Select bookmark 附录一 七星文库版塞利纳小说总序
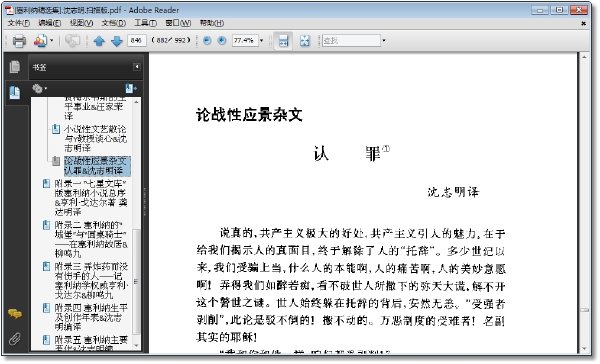The image size is (600, 364). 91,198
